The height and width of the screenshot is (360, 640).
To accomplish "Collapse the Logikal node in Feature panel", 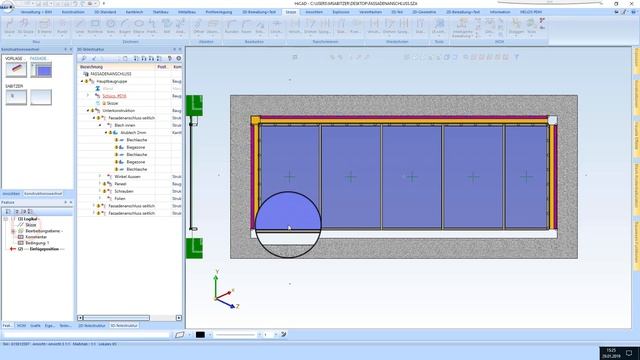I will click(x=6, y=219).
